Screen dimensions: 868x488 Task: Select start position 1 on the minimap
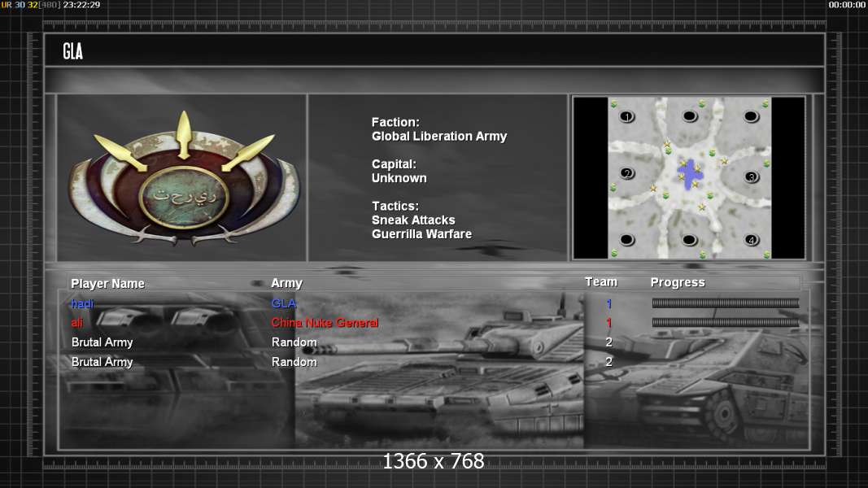(626, 117)
